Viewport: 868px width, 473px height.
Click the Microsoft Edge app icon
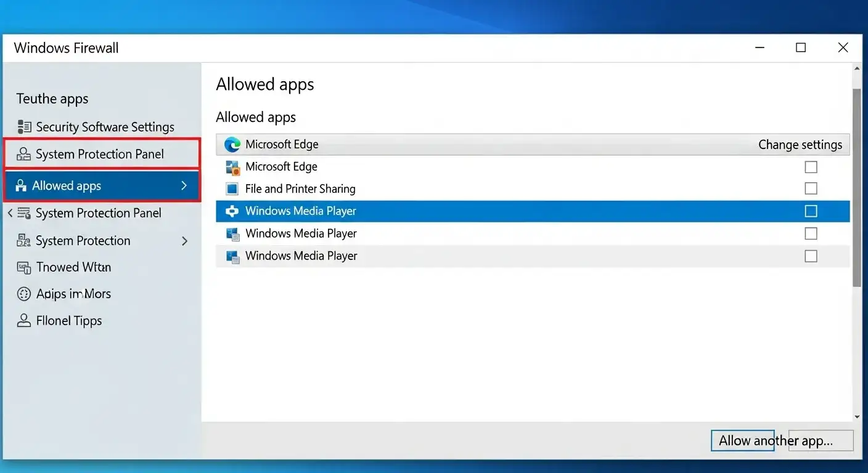coord(232,144)
